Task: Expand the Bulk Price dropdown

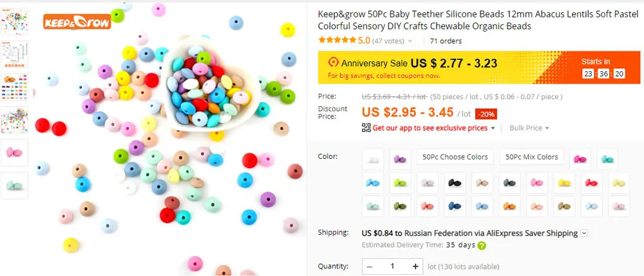Action: pyautogui.click(x=529, y=128)
